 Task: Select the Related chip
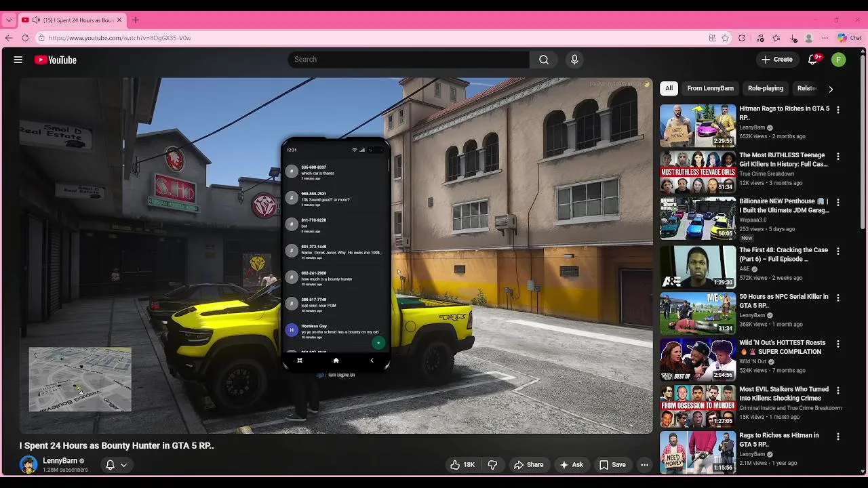[807, 88]
